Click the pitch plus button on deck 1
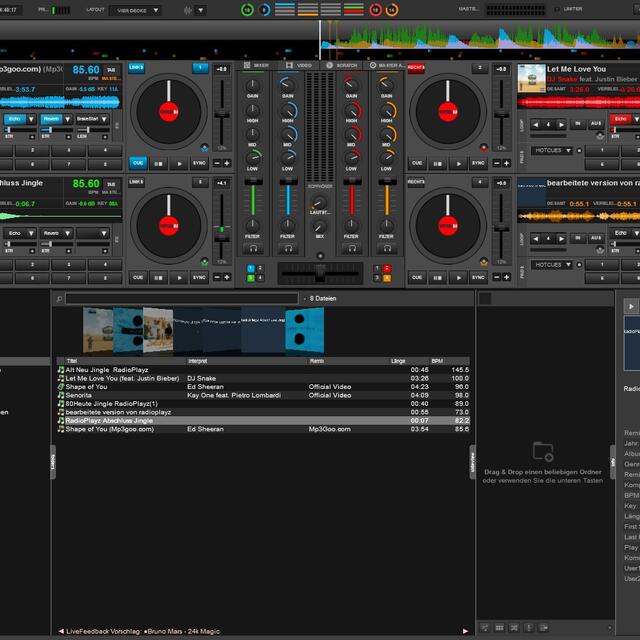 tap(227, 163)
